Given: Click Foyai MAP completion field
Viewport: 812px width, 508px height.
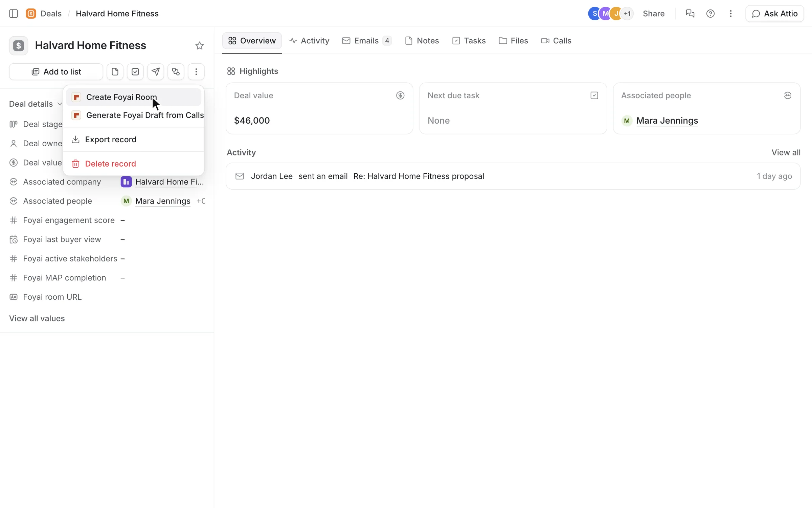Looking at the screenshot, I should click(107, 278).
